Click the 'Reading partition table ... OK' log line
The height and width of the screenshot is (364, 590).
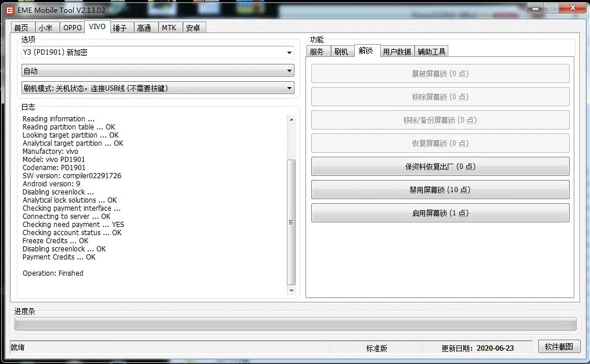[69, 127]
